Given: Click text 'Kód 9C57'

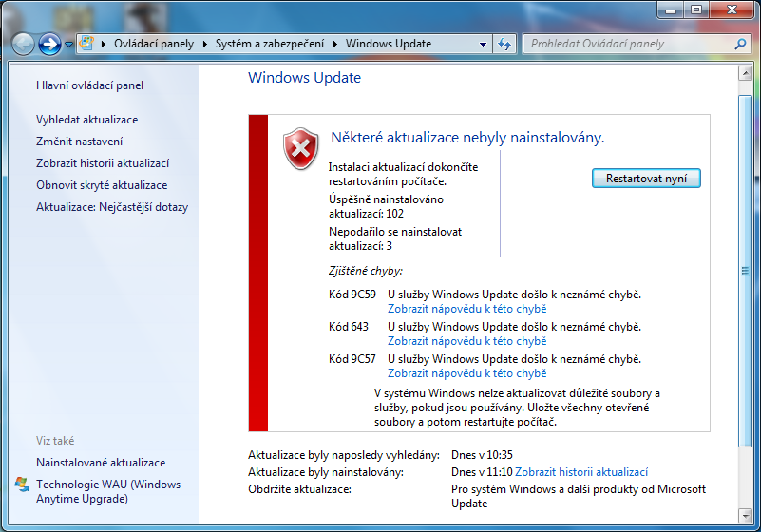Looking at the screenshot, I should point(352,359).
